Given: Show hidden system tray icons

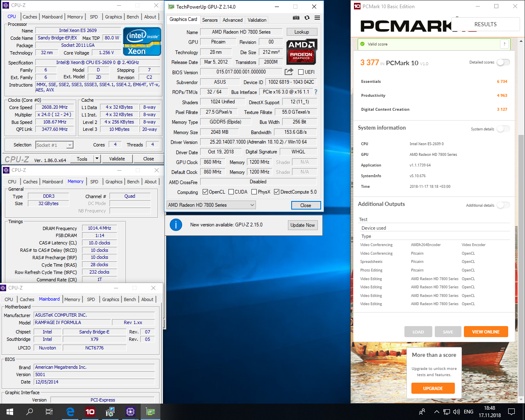Looking at the screenshot, I should 437,412.
